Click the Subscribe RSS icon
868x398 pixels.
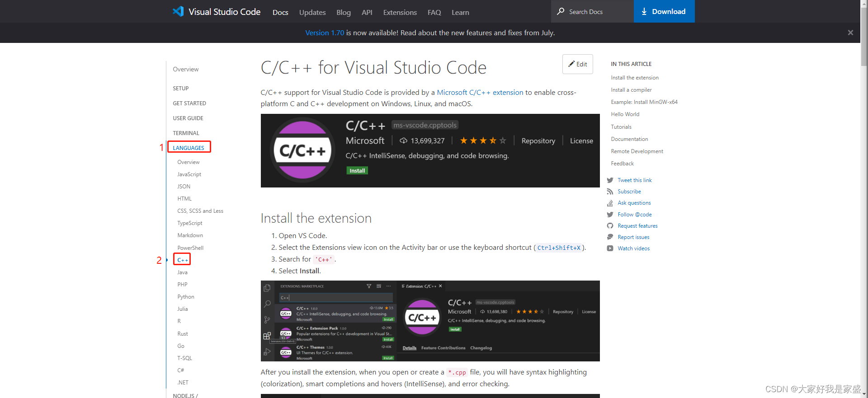(610, 192)
